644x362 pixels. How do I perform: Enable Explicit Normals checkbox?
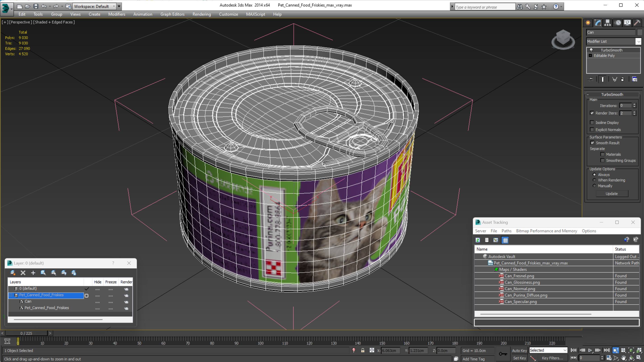592,129
